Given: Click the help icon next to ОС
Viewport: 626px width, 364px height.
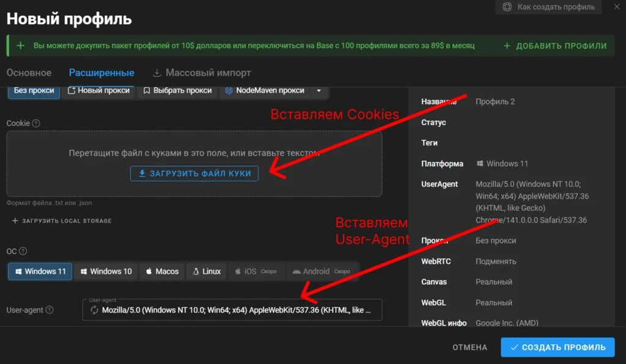Looking at the screenshot, I should coord(23,251).
